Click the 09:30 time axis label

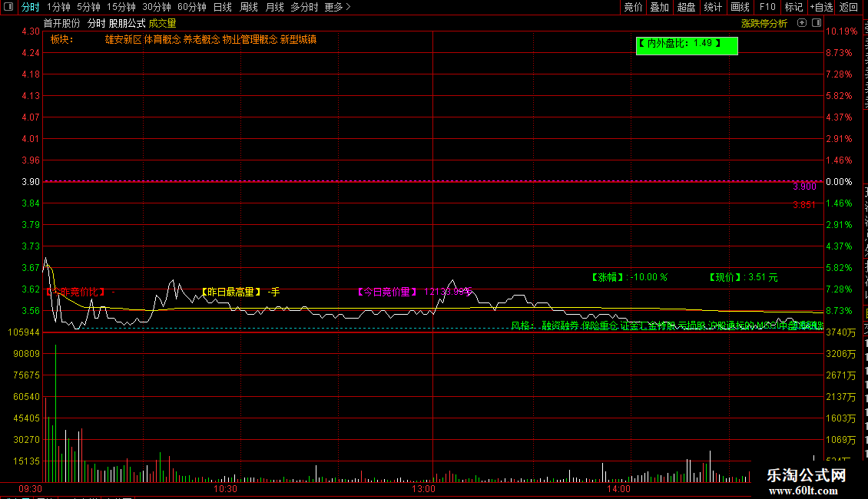coord(31,489)
